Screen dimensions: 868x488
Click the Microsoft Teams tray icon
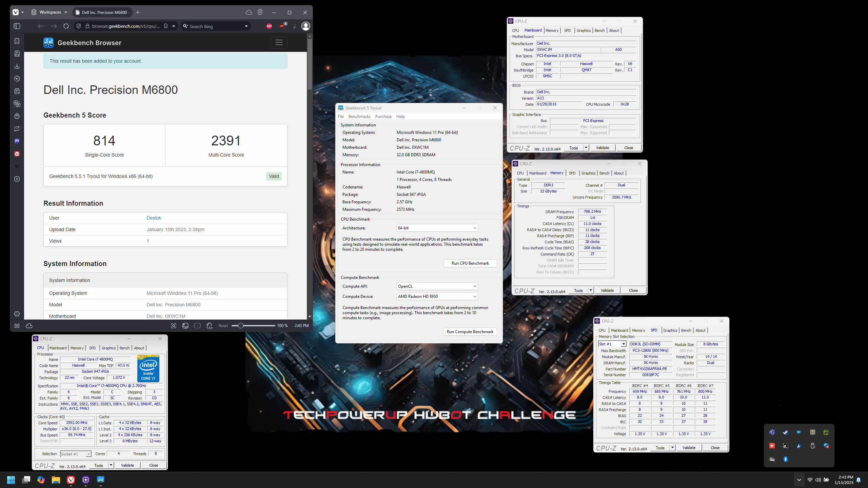click(772, 432)
